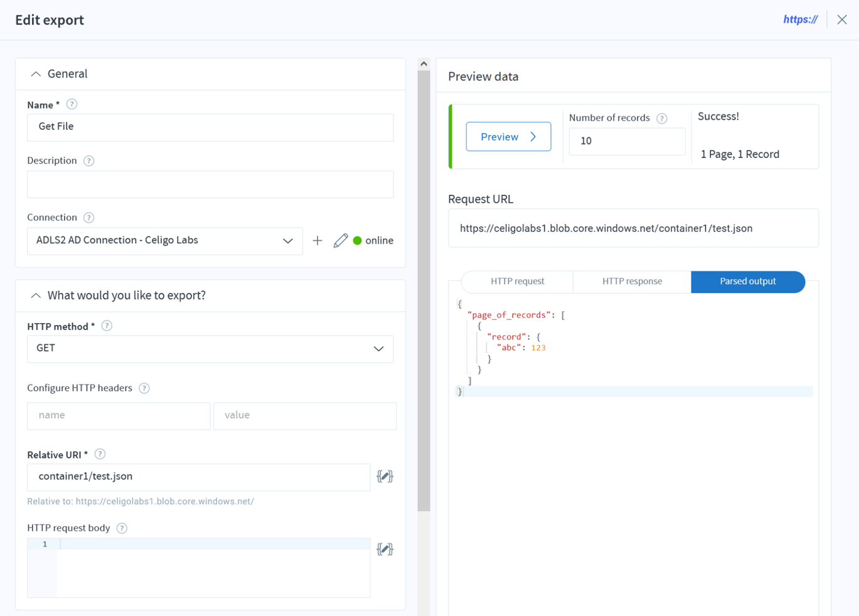This screenshot has height=616, width=859.
Task: Click the Description input field
Action: point(210,184)
